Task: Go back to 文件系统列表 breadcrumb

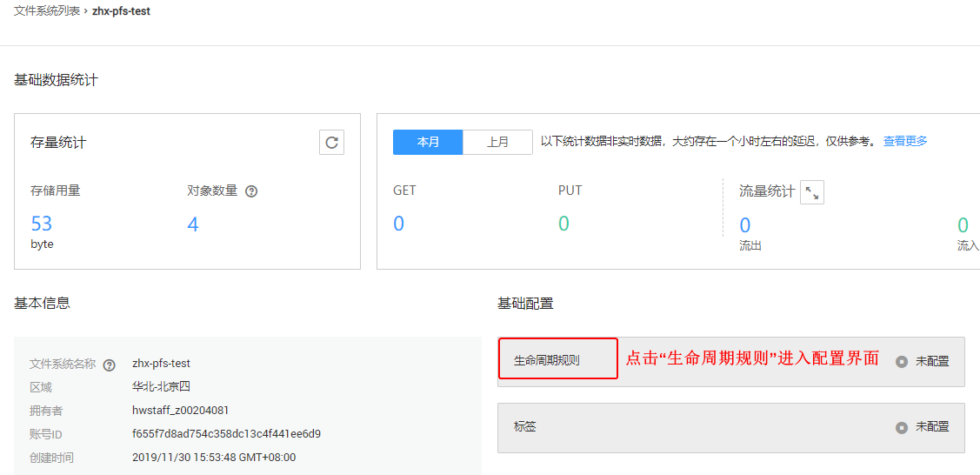Action: (47, 10)
